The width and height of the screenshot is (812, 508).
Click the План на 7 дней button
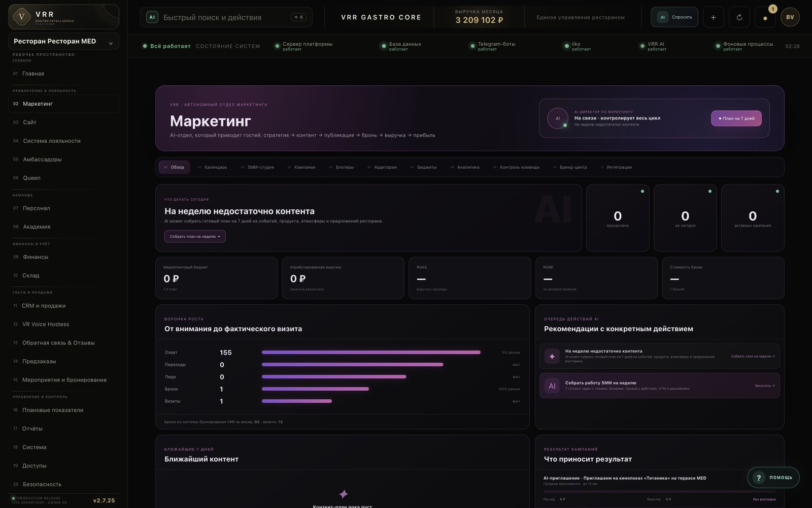coord(736,118)
